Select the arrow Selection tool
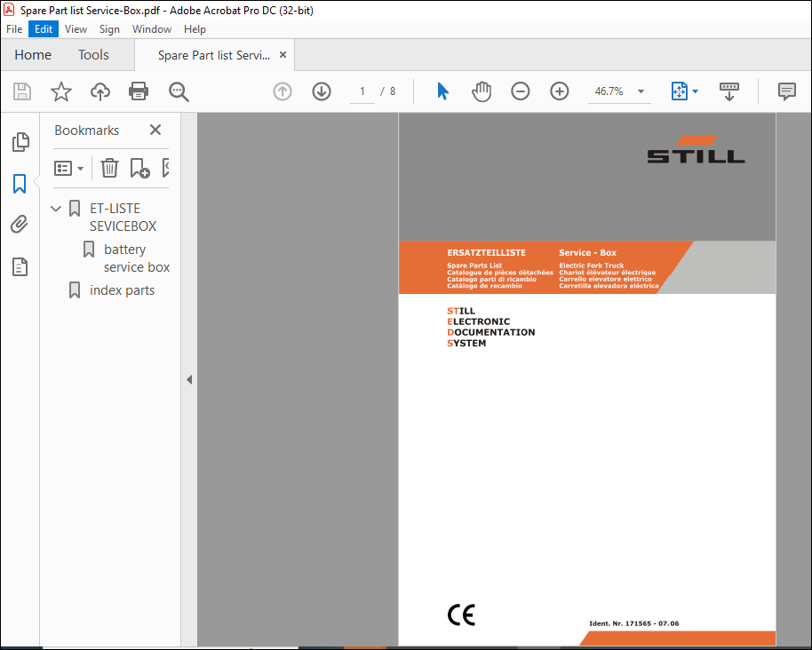 click(x=442, y=91)
